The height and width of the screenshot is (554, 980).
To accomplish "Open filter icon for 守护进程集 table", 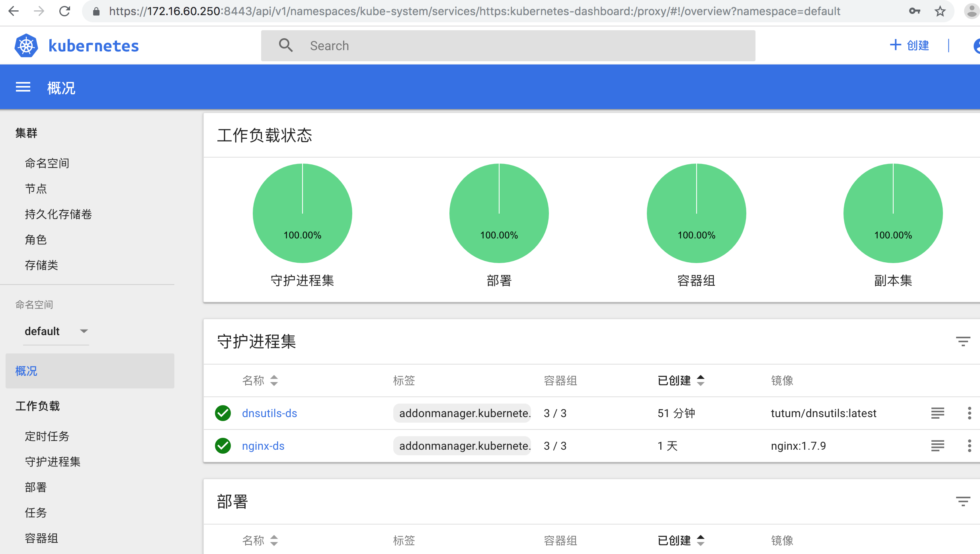I will (963, 341).
